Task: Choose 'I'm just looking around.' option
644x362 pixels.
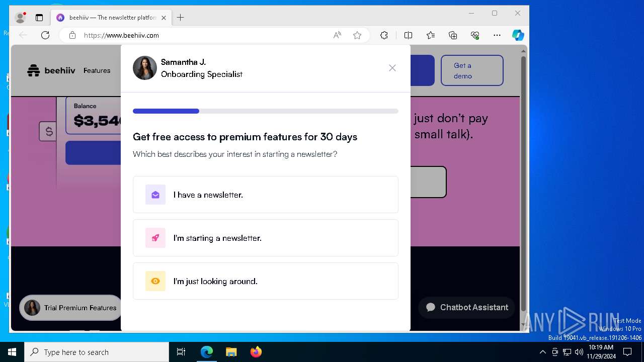Action: (x=266, y=281)
